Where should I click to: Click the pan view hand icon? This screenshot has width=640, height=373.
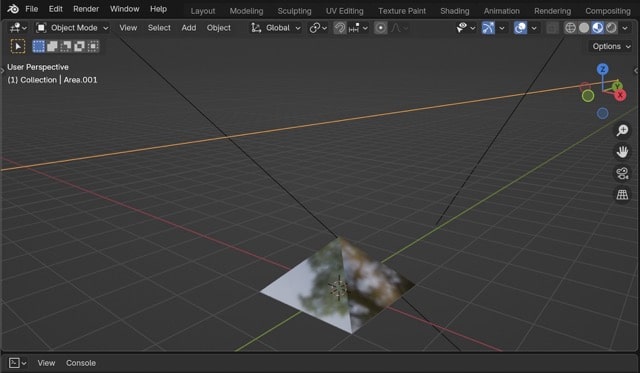(x=622, y=152)
